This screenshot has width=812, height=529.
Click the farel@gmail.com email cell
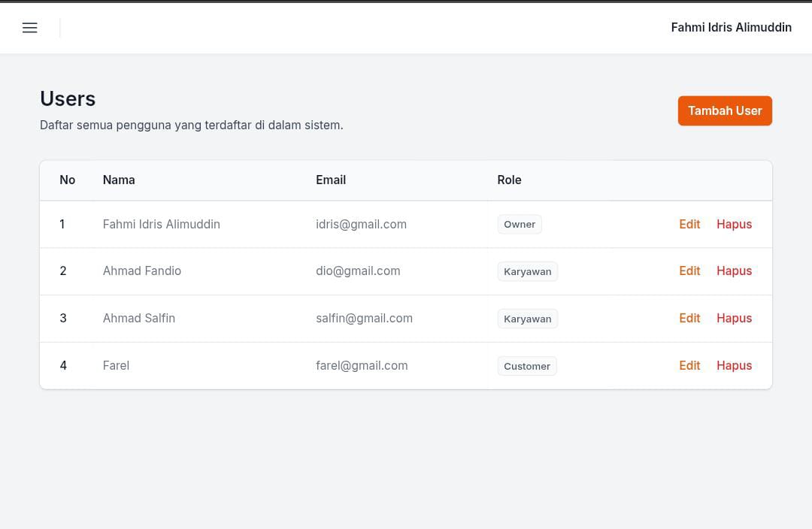coord(362,365)
